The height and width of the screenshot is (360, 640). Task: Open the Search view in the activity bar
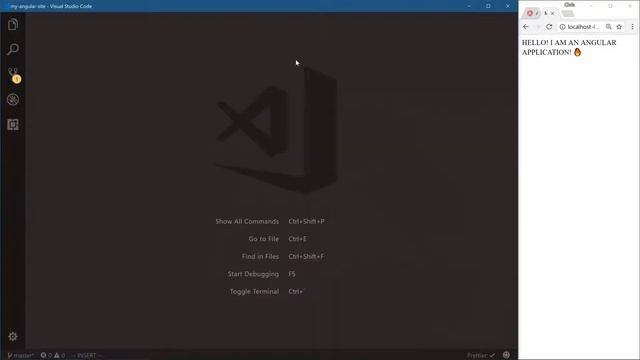13,49
